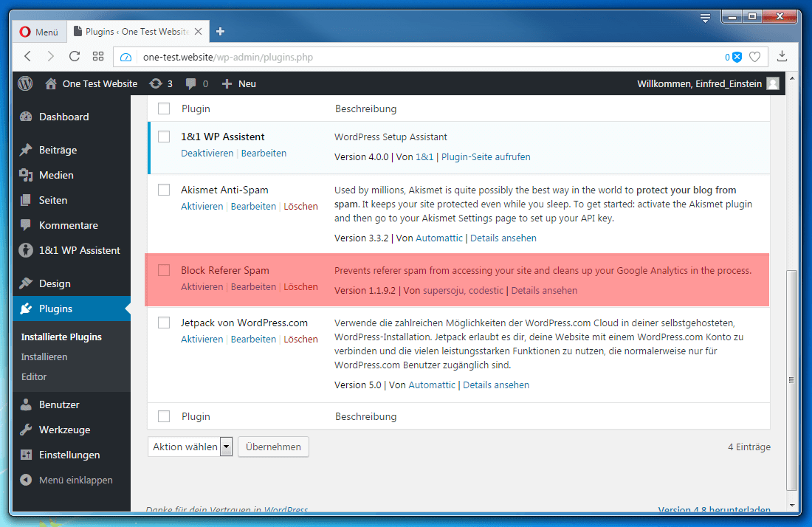Open the Opera Menü button

(39, 32)
